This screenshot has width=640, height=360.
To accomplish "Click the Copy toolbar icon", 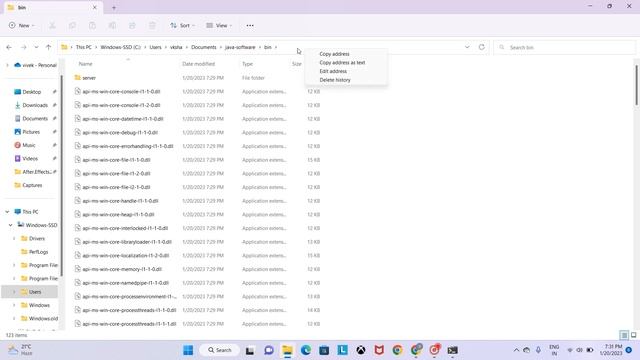I will point(72,25).
